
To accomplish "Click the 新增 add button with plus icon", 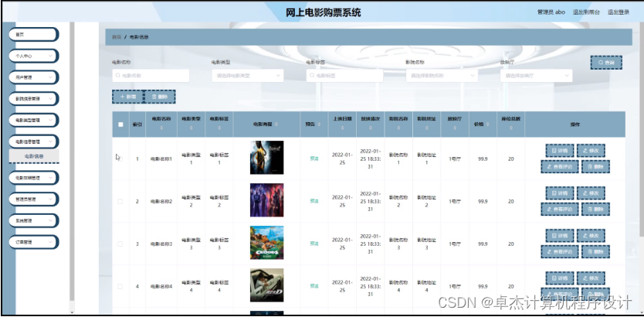I will tap(127, 97).
